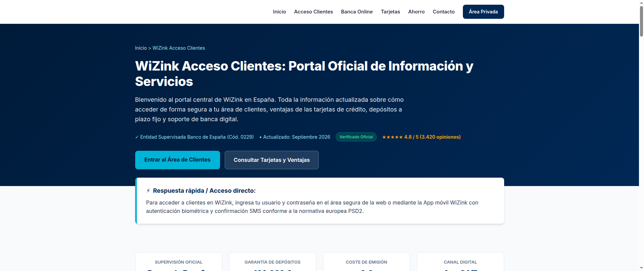The image size is (644, 271).
Task: Click the scrollbar down arrow
Action: [641, 268]
